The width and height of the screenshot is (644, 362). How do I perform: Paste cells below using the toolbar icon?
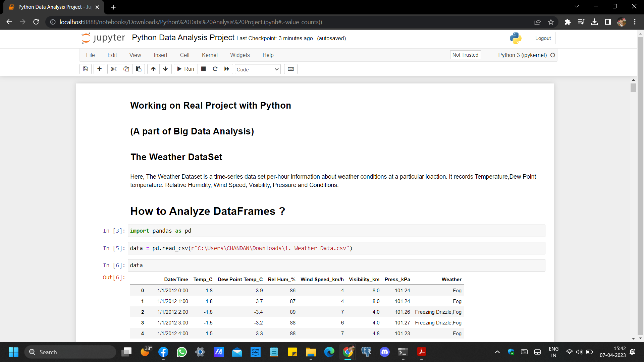point(139,69)
